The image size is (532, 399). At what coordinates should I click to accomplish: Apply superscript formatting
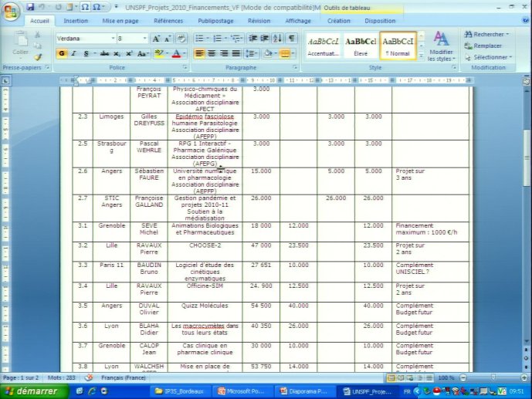pos(129,53)
